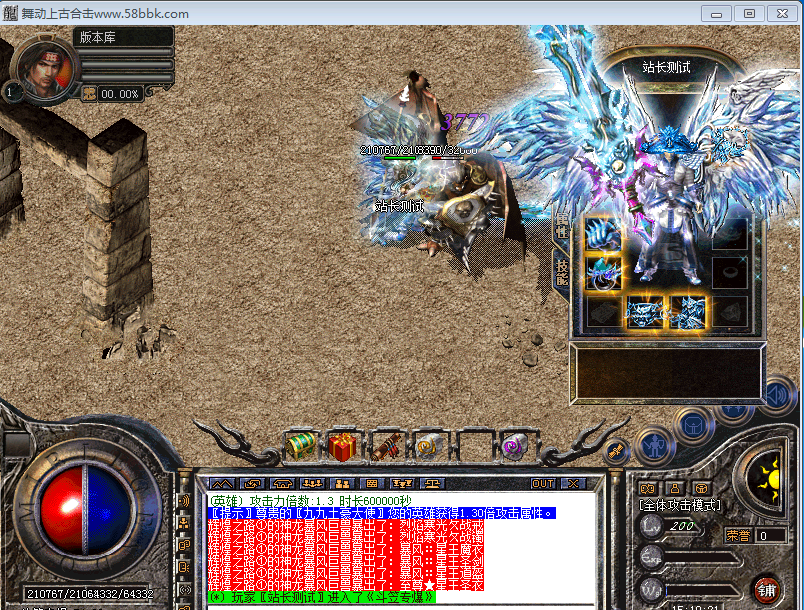Open the two-people chat toolbar button

pyautogui.click(x=342, y=483)
